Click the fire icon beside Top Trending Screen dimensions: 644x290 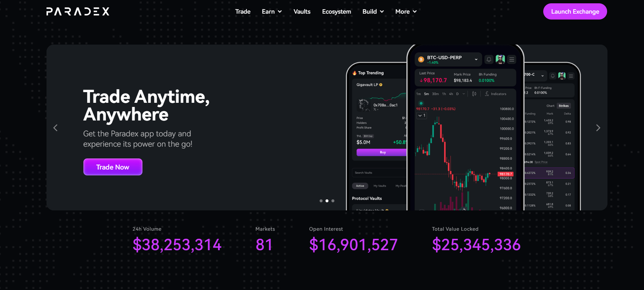pyautogui.click(x=354, y=73)
